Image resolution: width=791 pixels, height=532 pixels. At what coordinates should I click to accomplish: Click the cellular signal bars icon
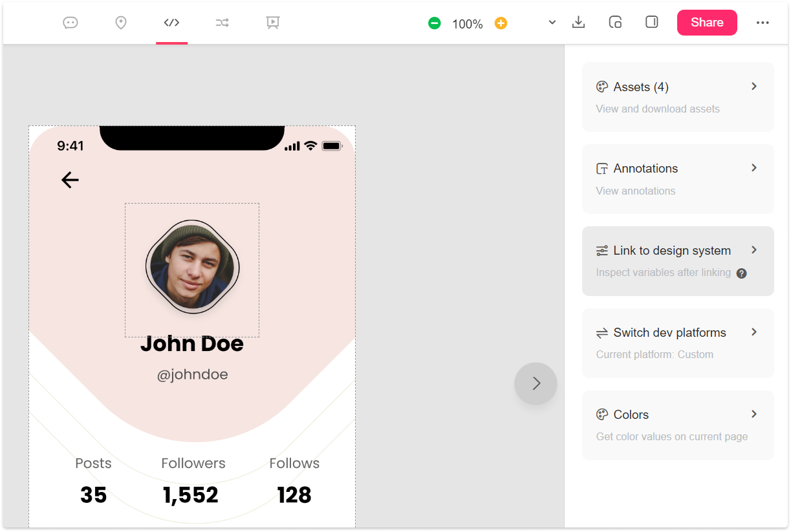[292, 147]
